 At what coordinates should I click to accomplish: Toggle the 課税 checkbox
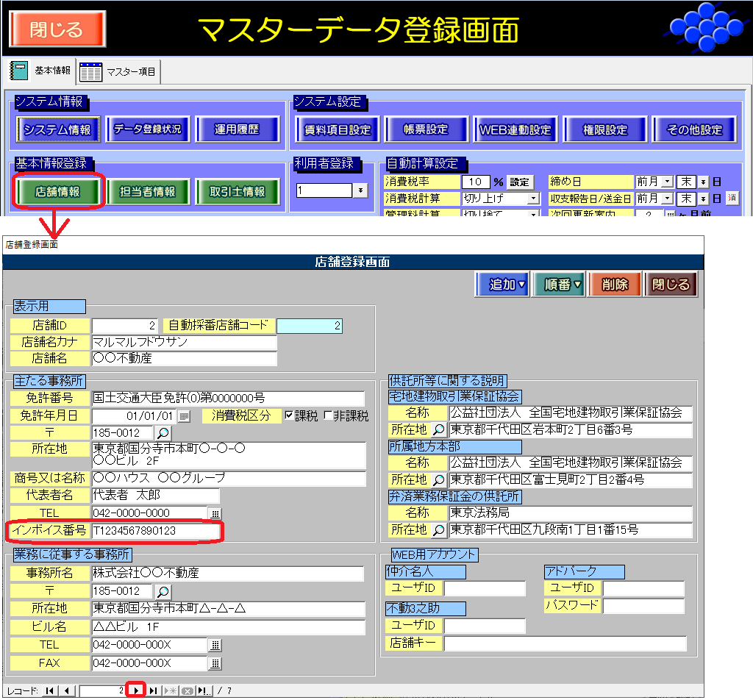pos(289,415)
